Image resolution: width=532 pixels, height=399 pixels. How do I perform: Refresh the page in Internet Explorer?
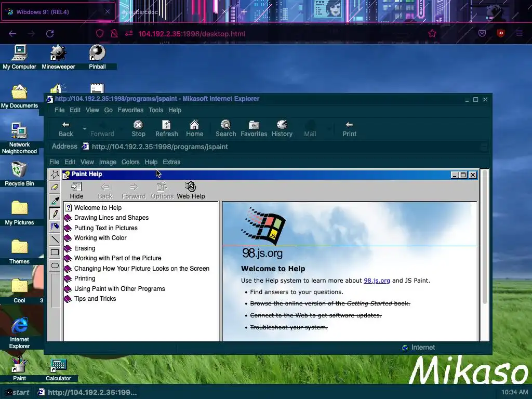point(167,129)
